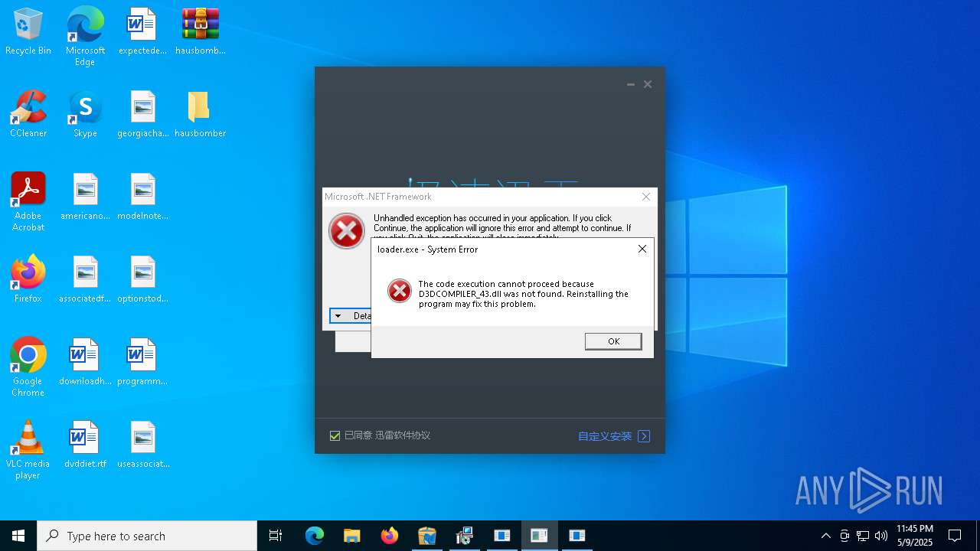Open Task View on taskbar
980x551 pixels.
click(276, 536)
